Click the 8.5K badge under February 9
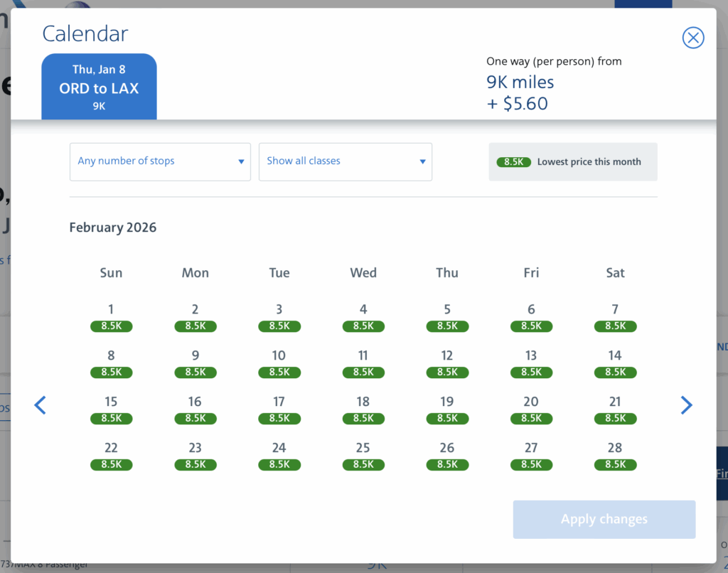728x573 pixels. (196, 373)
